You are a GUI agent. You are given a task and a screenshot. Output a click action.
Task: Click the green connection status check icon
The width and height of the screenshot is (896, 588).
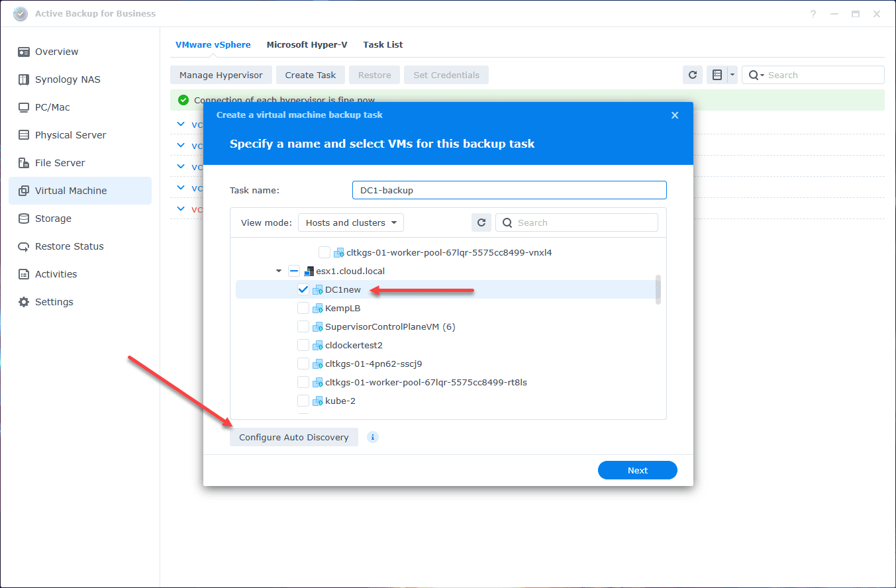tap(183, 100)
